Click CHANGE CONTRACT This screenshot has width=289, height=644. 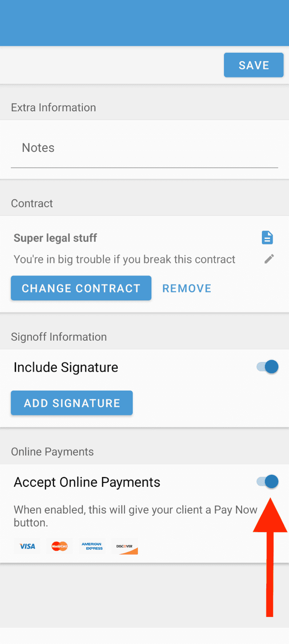click(x=81, y=288)
